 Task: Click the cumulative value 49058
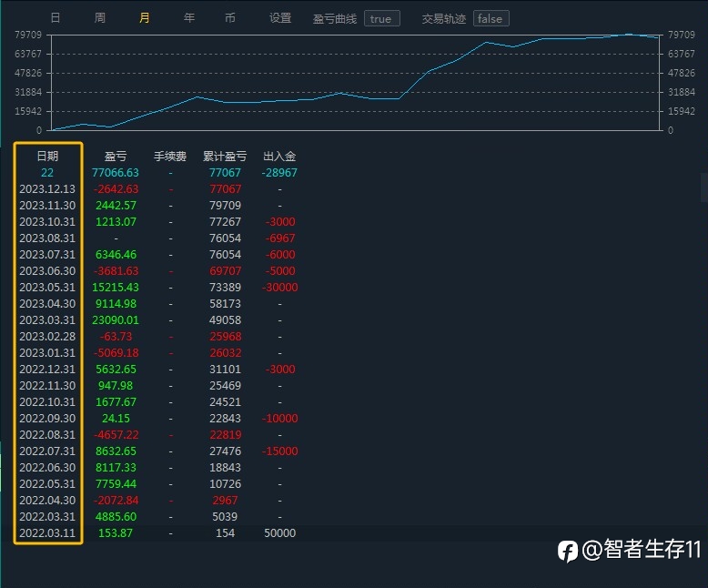pyautogui.click(x=225, y=320)
